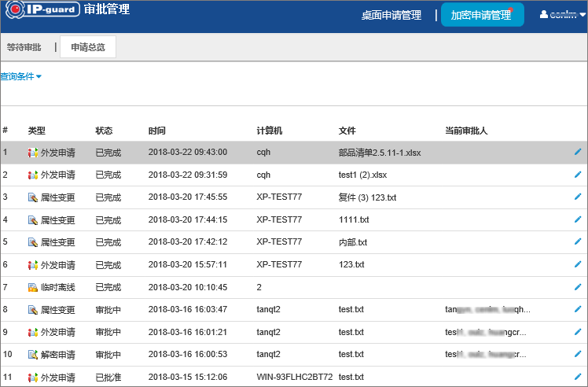Click the 时间 column header

[x=156, y=131]
